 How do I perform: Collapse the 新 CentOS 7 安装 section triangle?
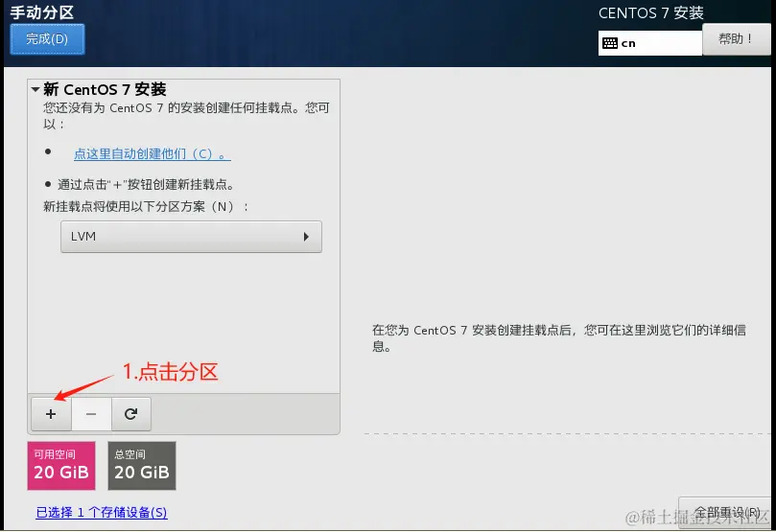point(35,89)
